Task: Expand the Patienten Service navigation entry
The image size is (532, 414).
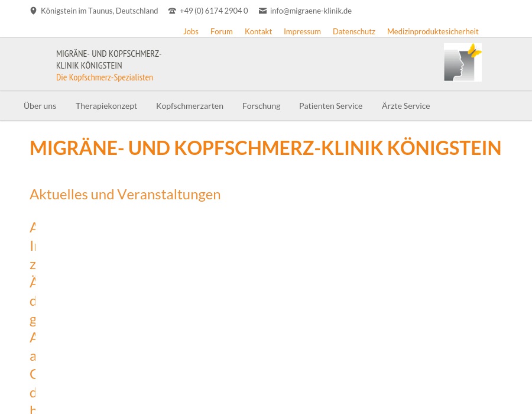Action: click(330, 105)
